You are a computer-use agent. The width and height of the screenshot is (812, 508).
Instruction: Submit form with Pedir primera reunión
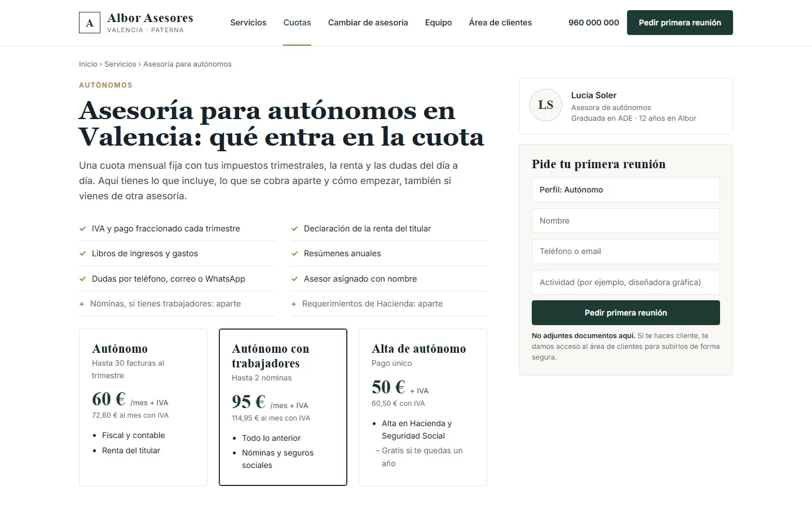point(626,313)
